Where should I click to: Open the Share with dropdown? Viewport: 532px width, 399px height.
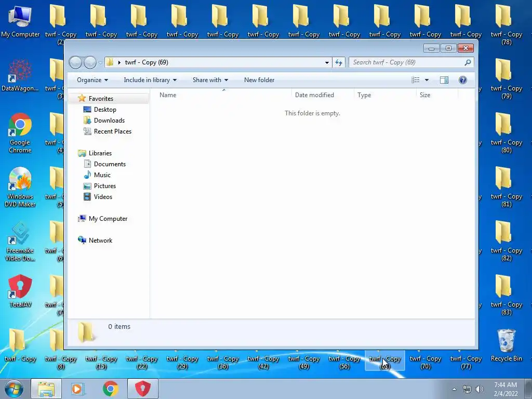[x=210, y=80]
